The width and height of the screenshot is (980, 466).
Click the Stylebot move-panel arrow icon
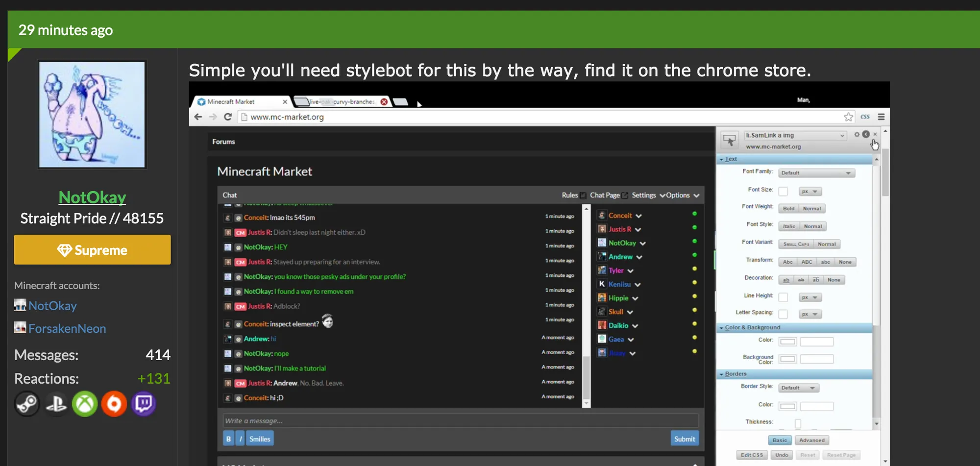coord(866,134)
